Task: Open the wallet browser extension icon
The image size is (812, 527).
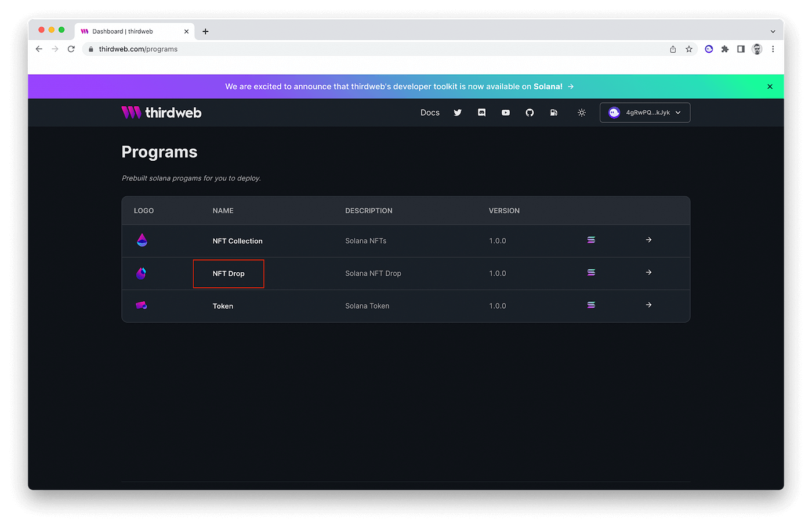Action: click(x=709, y=49)
